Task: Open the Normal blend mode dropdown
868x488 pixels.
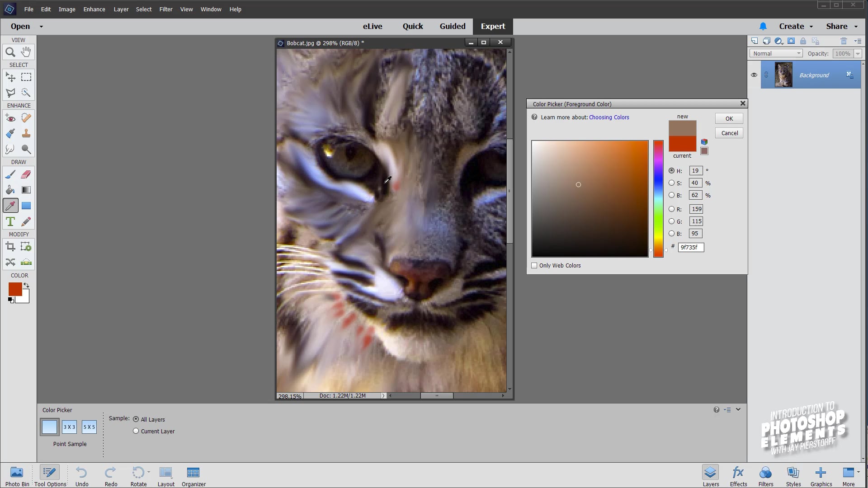Action: point(776,53)
